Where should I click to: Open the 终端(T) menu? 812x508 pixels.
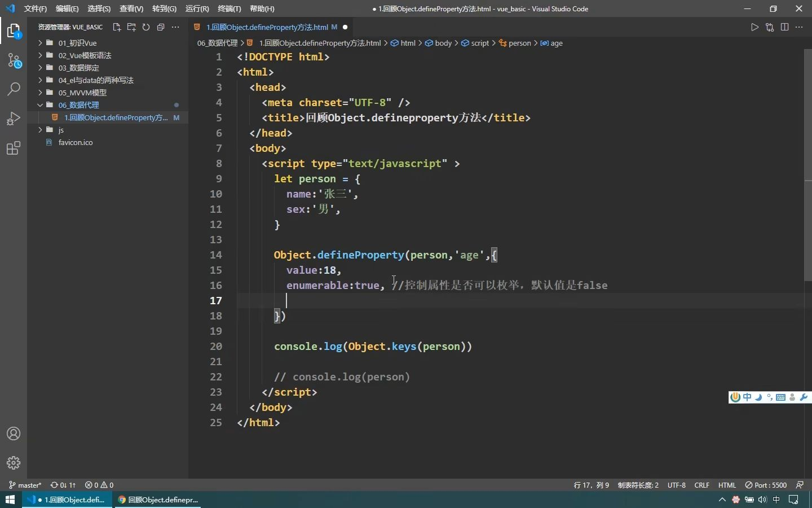pyautogui.click(x=230, y=8)
